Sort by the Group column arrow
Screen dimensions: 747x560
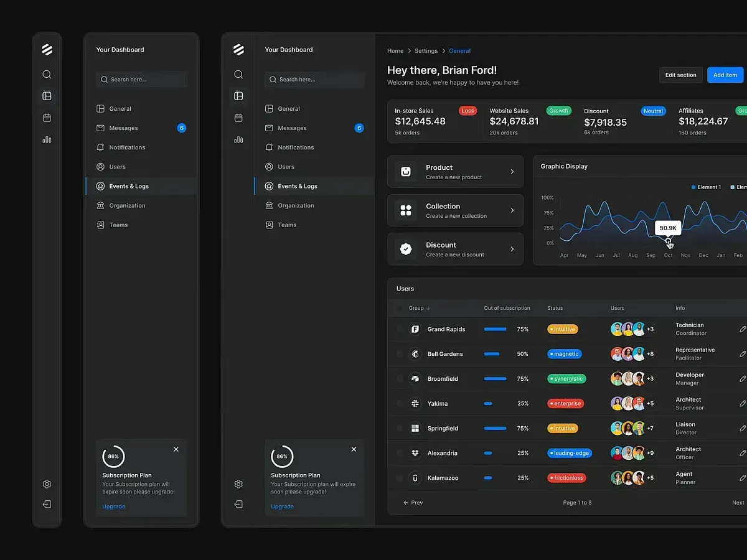click(x=428, y=309)
